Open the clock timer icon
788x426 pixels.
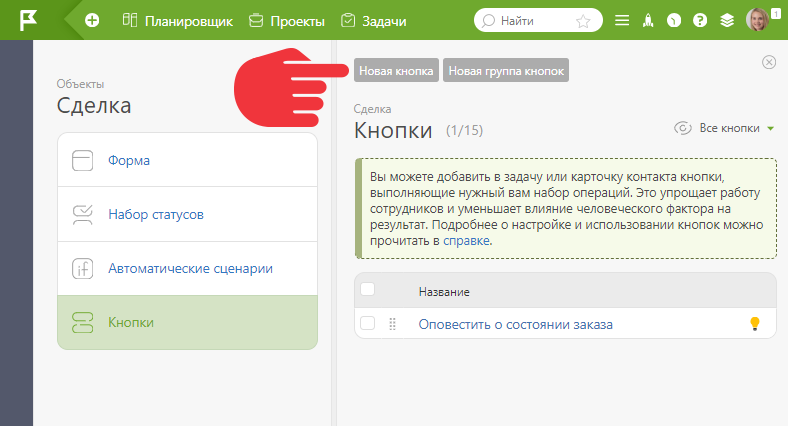point(674,21)
